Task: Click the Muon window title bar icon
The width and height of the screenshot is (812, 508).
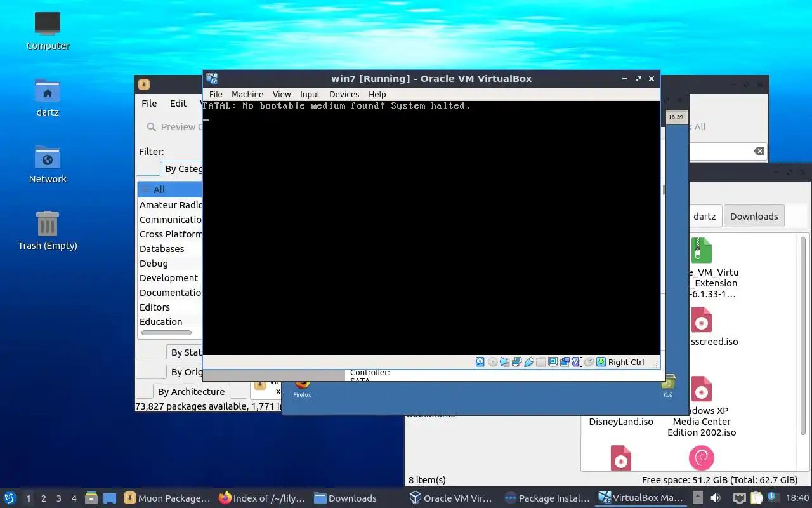Action: pos(144,84)
